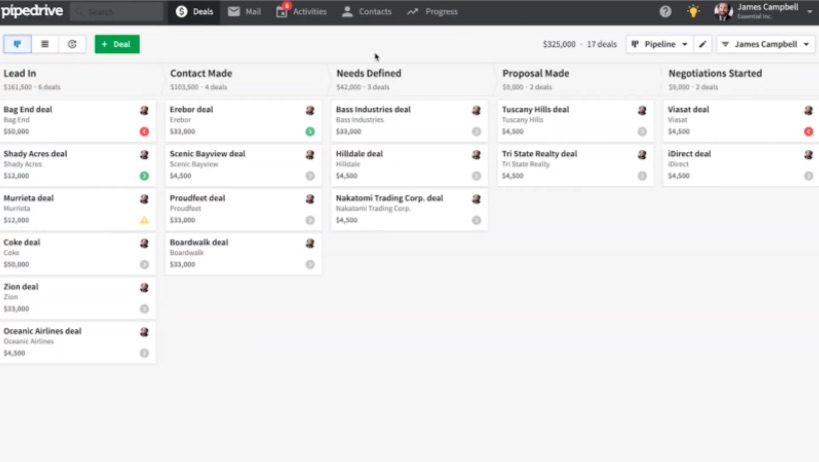Open the Murrieta deal title

pyautogui.click(x=28, y=198)
